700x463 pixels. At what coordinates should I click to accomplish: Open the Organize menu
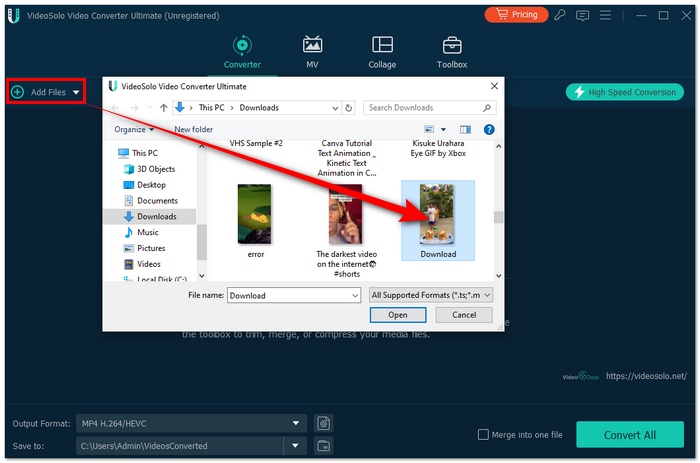pyautogui.click(x=134, y=129)
